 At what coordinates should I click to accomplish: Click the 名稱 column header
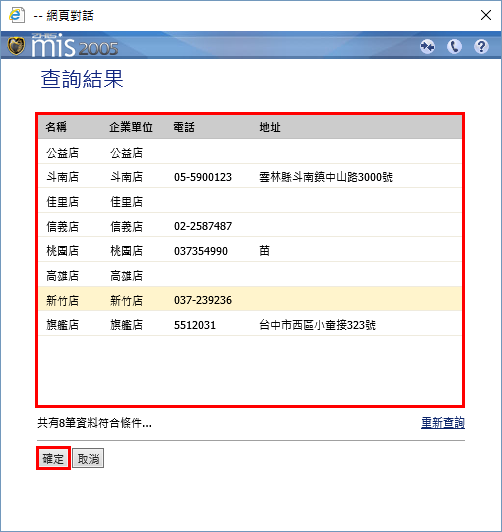[56, 127]
